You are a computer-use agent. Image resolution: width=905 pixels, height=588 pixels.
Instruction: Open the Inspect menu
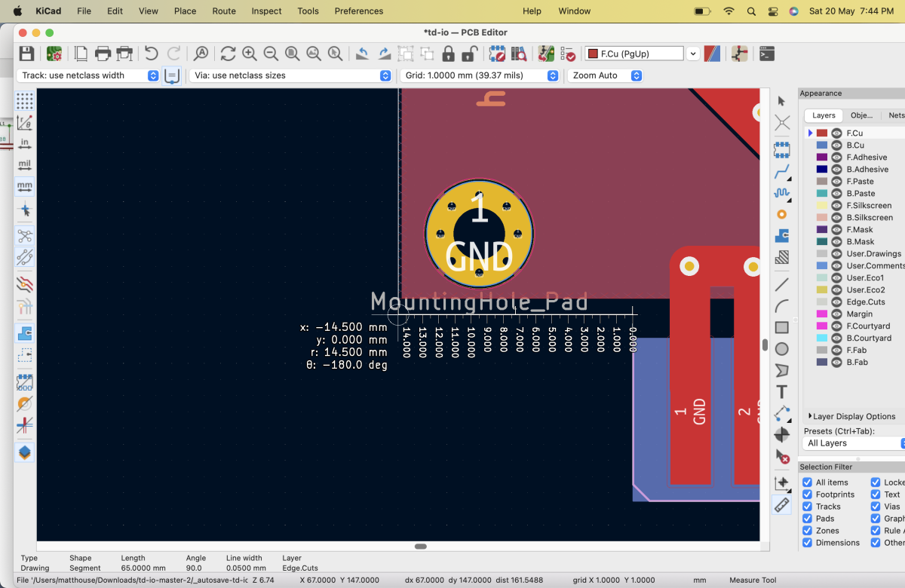[266, 11]
